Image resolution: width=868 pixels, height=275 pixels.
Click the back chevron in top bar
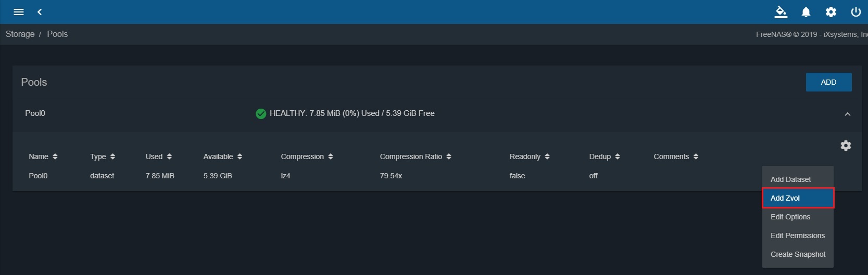40,12
